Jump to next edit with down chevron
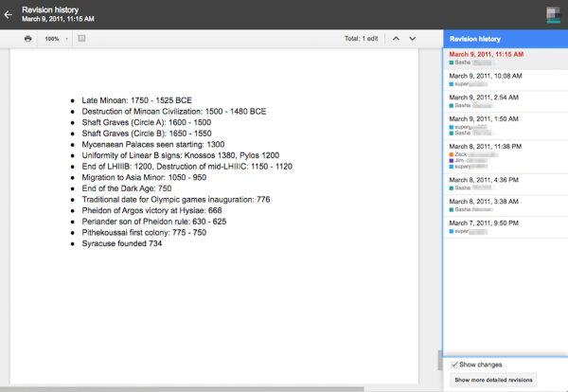568x392 pixels. coord(412,39)
